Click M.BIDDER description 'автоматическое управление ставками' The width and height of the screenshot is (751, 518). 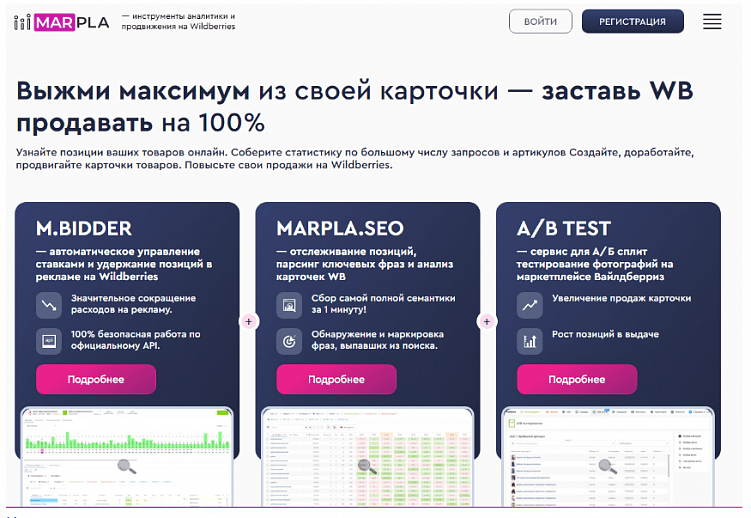[x=124, y=264]
